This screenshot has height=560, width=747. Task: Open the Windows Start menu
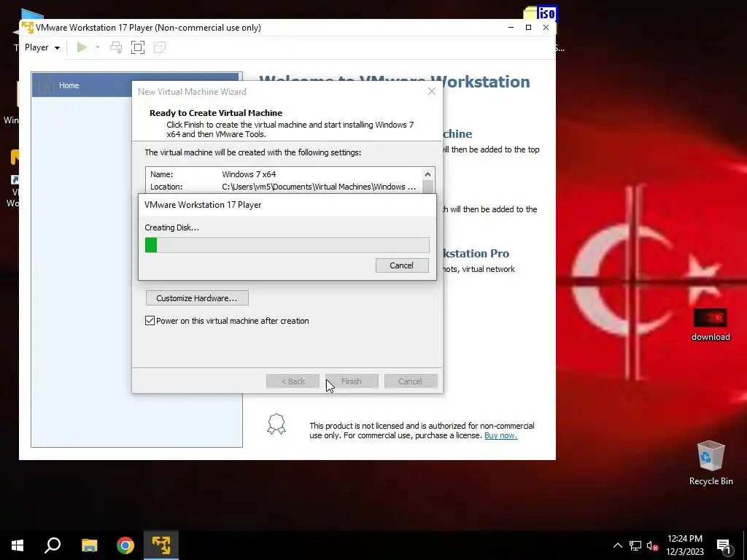pos(18,545)
